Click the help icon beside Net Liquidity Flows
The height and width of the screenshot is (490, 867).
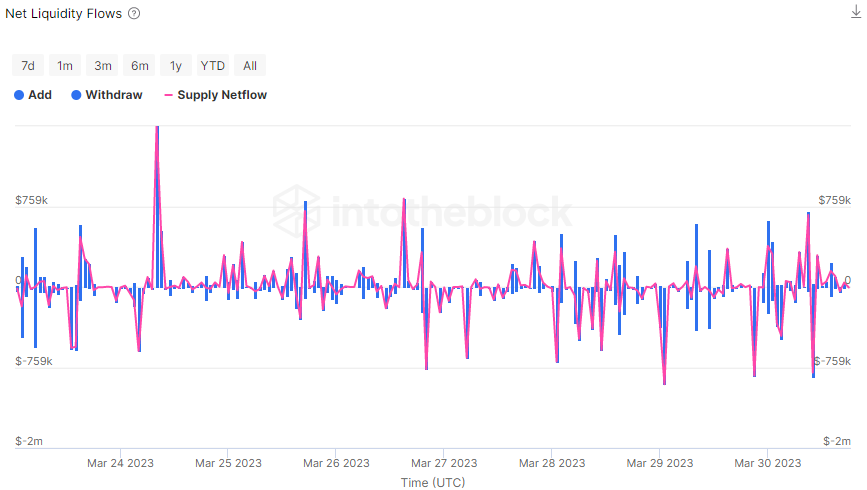point(134,13)
